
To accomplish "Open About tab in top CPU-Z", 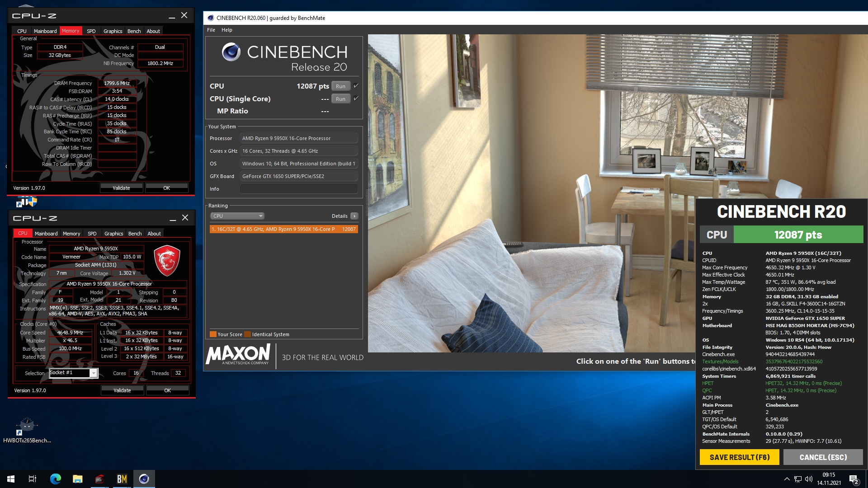I will 153,31.
